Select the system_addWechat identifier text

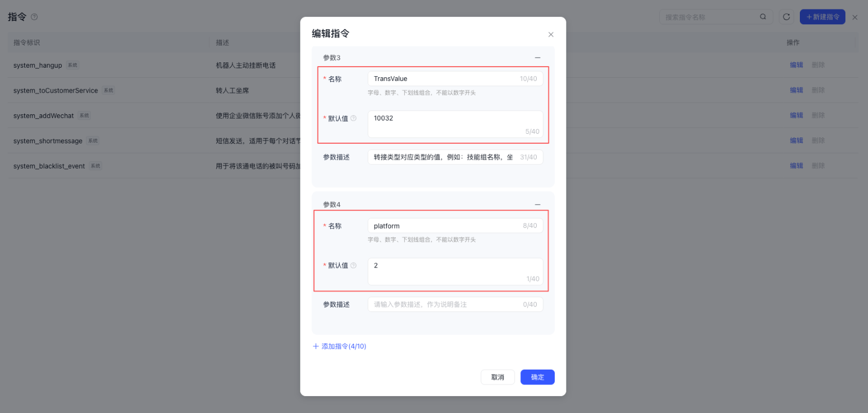click(43, 116)
